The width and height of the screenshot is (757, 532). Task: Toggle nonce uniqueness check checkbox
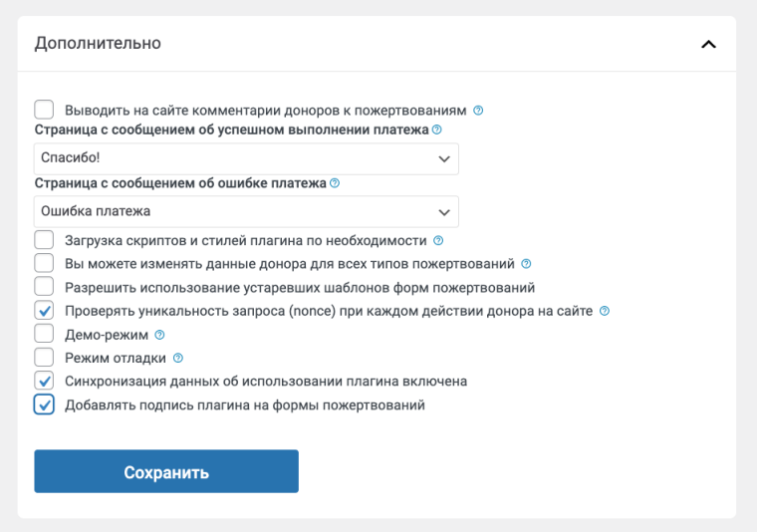pos(44,311)
